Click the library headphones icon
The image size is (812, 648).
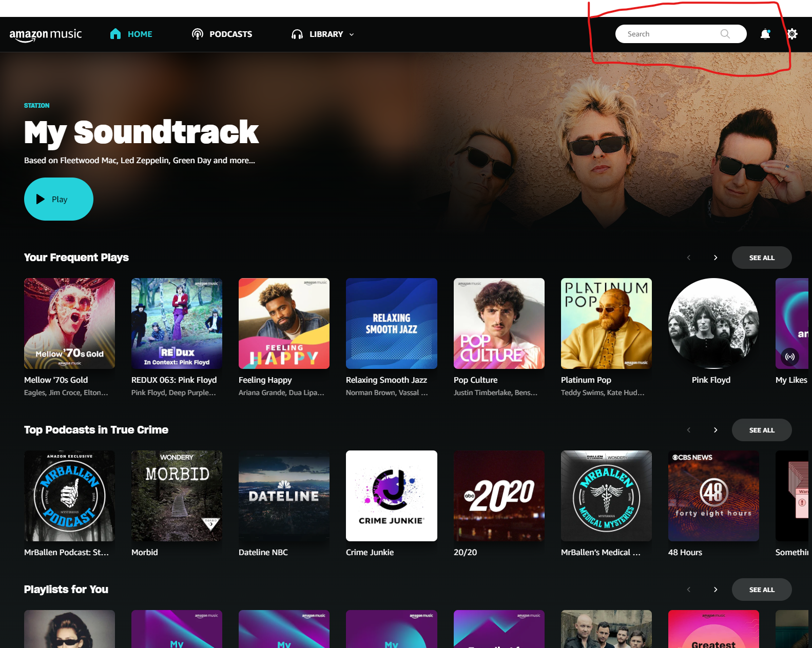[297, 34]
